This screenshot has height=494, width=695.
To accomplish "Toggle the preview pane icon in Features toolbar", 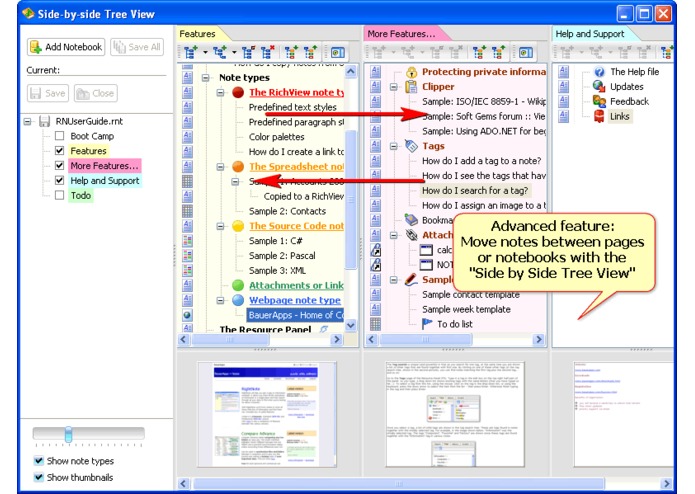I will point(337,53).
